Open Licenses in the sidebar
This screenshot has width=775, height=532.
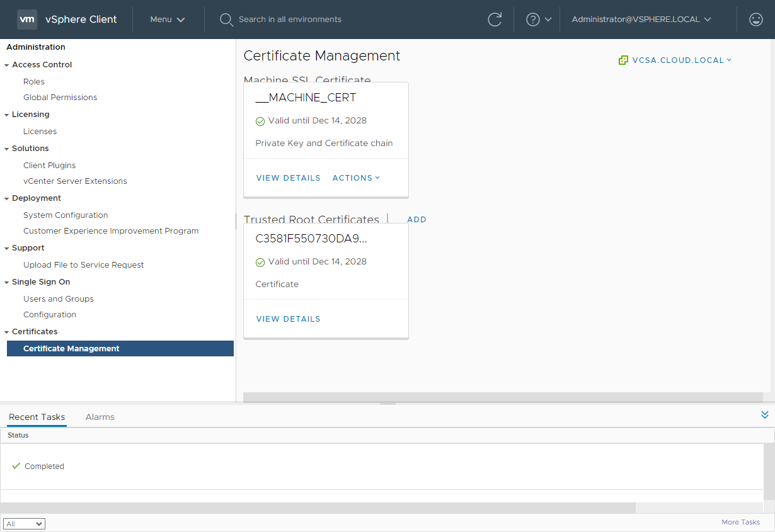point(40,132)
